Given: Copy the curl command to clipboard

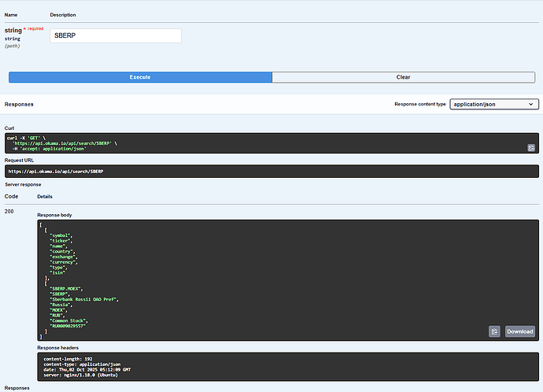Looking at the screenshot, I should 531,147.
